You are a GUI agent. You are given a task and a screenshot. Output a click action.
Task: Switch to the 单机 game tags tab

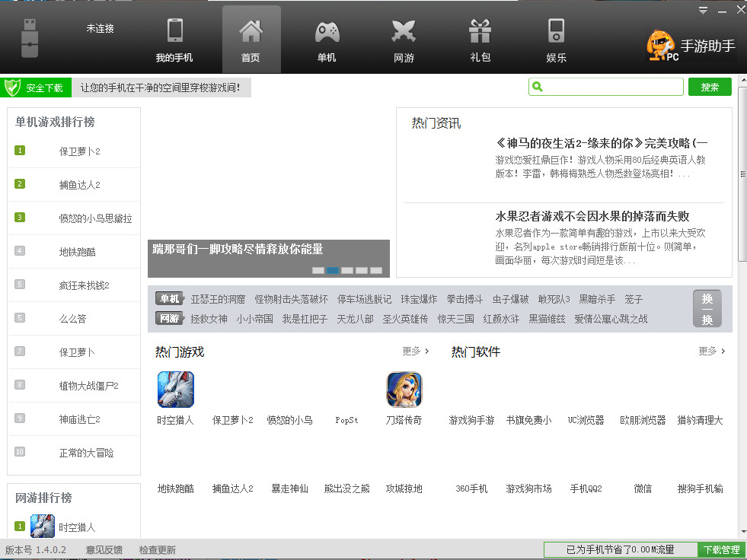(168, 299)
